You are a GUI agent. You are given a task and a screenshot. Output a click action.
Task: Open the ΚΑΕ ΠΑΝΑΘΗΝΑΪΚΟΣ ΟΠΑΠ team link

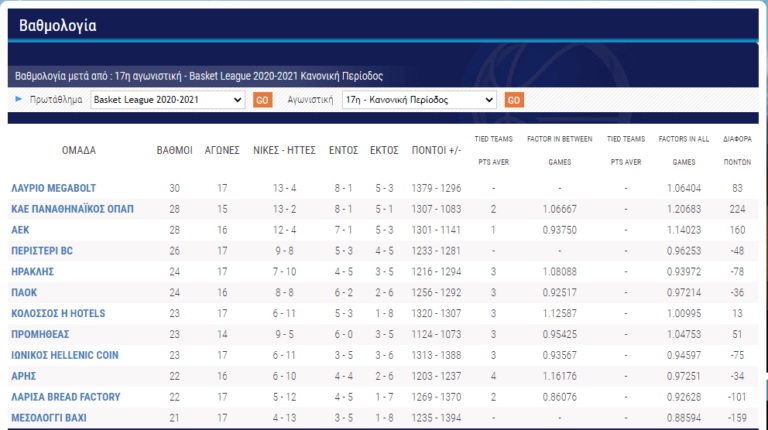tap(86, 209)
